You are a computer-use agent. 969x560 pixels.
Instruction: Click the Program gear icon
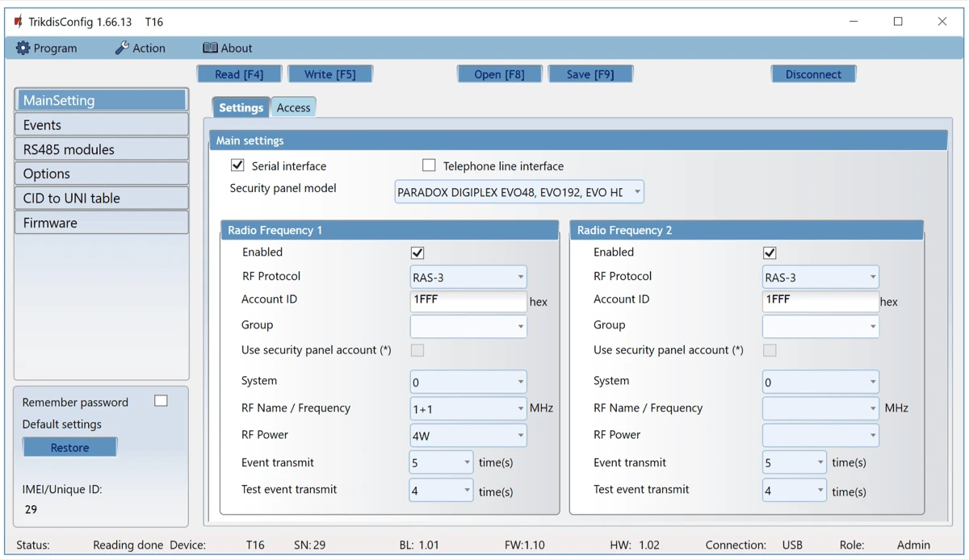click(x=23, y=48)
